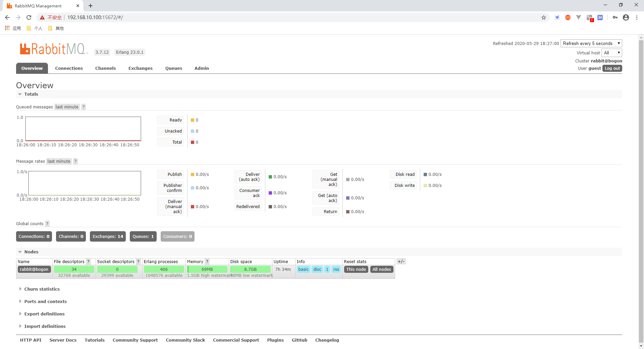Reset stats for All nodes
This screenshot has height=349, width=644.
point(382,269)
